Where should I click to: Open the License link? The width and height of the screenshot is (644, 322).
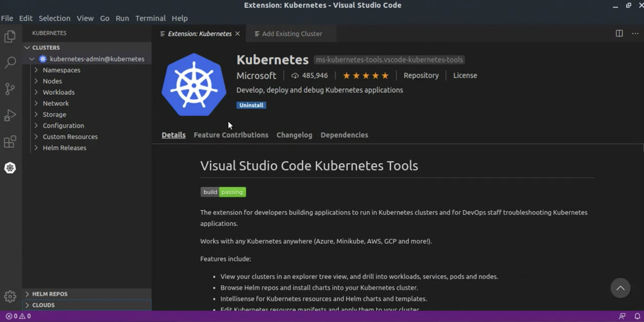[x=465, y=76]
